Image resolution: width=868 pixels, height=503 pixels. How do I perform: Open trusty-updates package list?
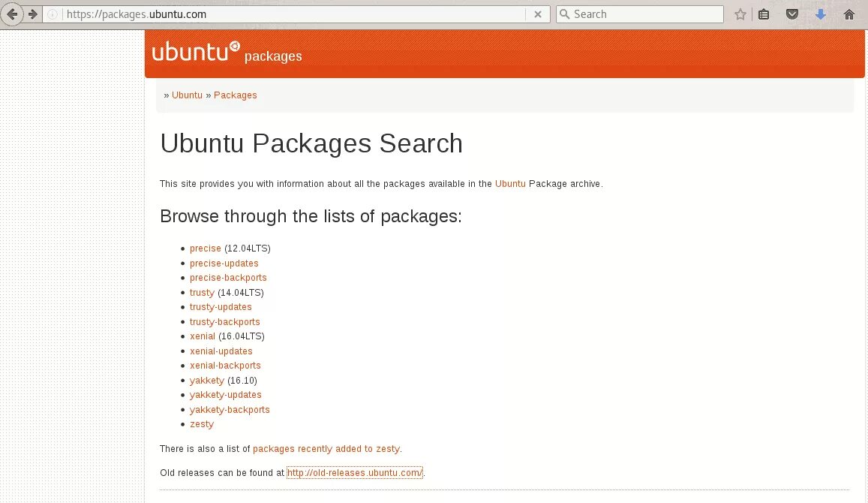pos(221,307)
